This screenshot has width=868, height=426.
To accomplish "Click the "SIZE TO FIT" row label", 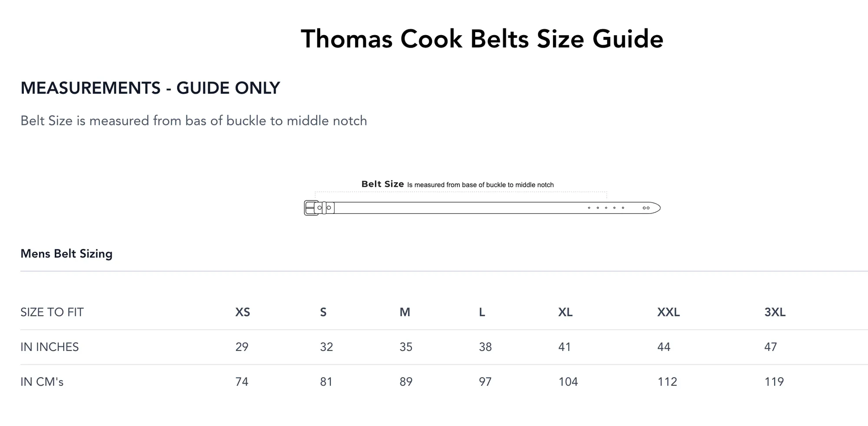I will 52,312.
